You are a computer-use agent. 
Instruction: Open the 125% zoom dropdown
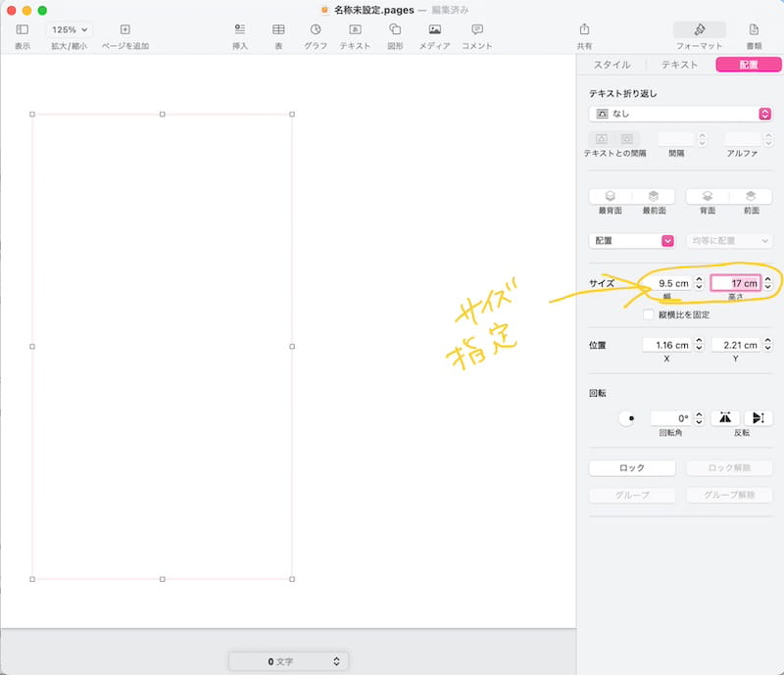[70, 30]
